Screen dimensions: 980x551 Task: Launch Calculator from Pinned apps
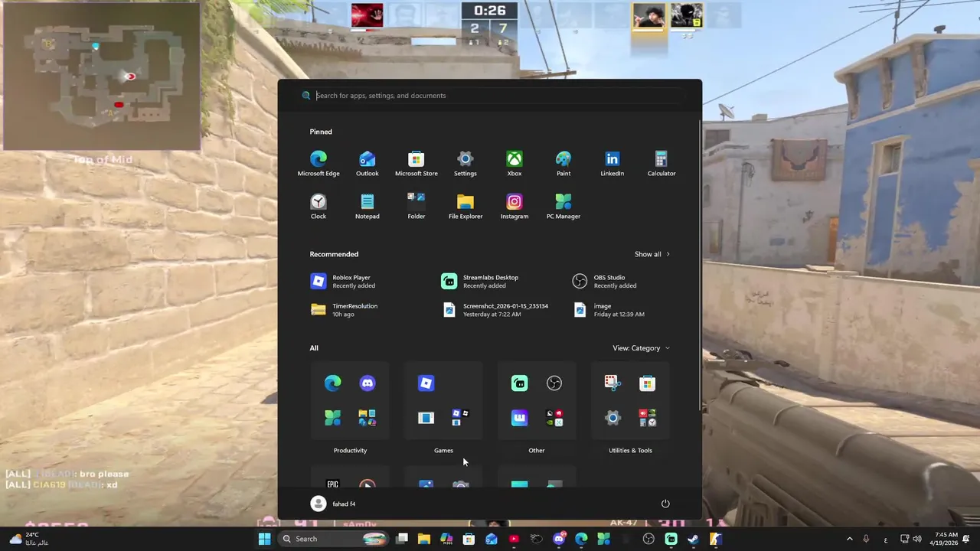661,164
